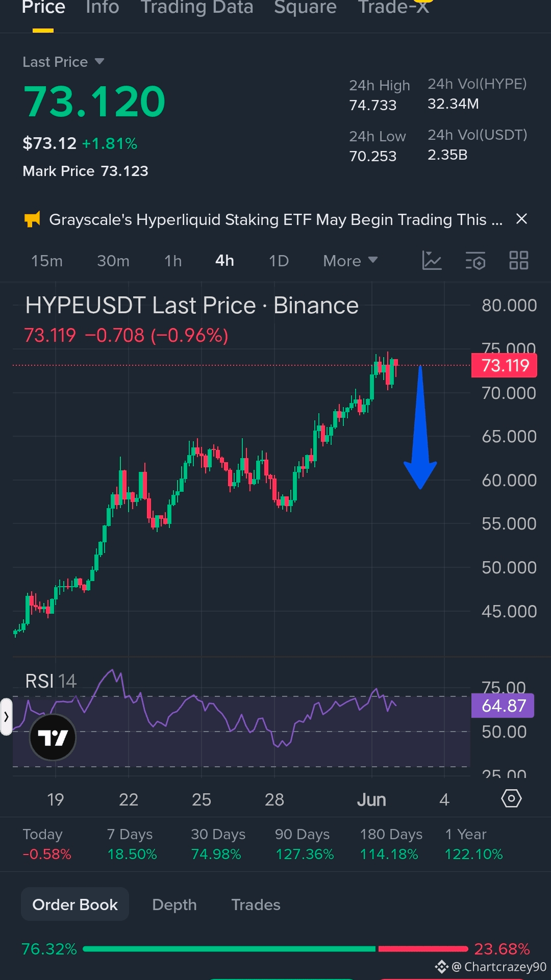Switch to the Trade-X tab
The width and height of the screenshot is (551, 980).
tap(393, 8)
